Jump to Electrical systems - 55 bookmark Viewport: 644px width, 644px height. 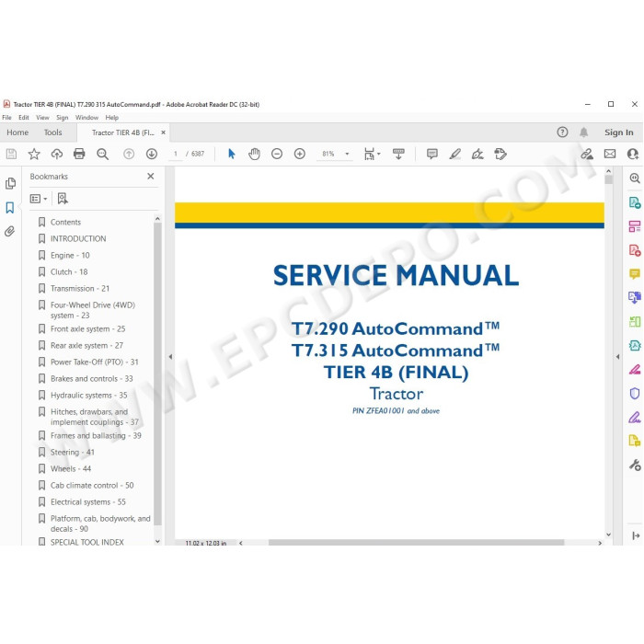point(88,502)
